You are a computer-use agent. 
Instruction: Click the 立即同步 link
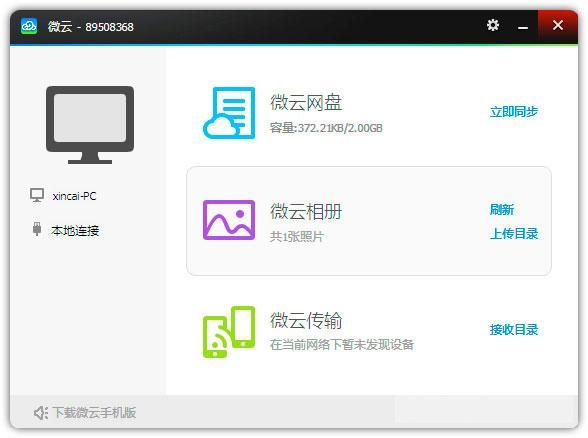[x=514, y=111]
